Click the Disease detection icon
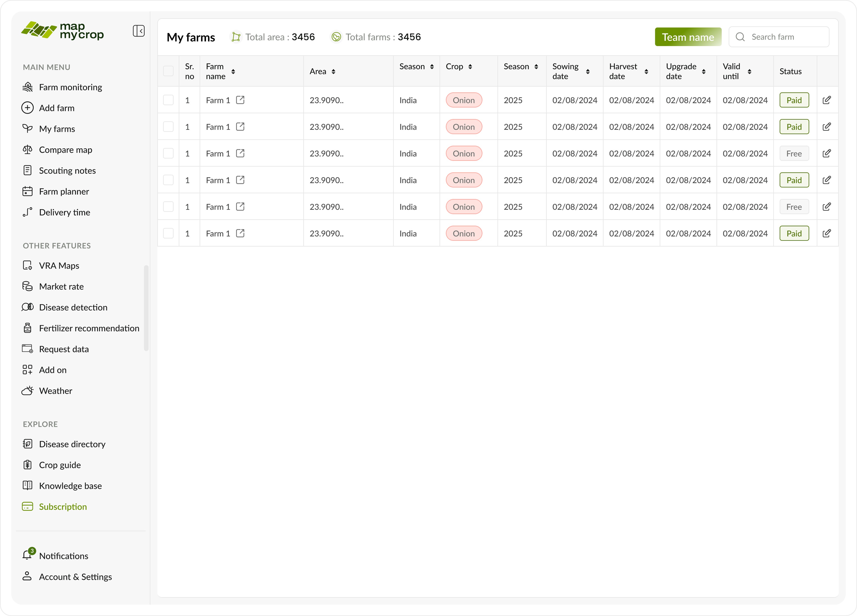 27,307
